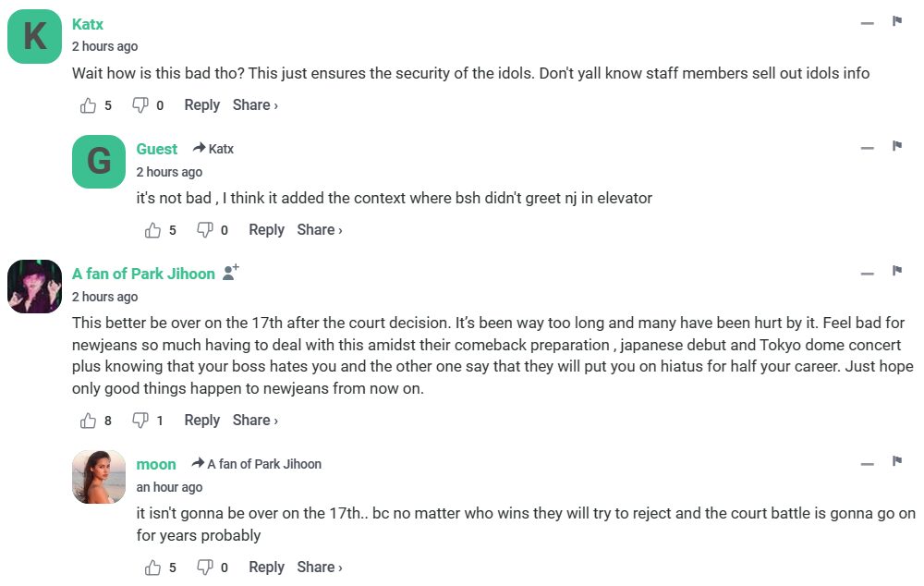
Task: Like Guest's reply about the elevator
Action: (x=153, y=230)
